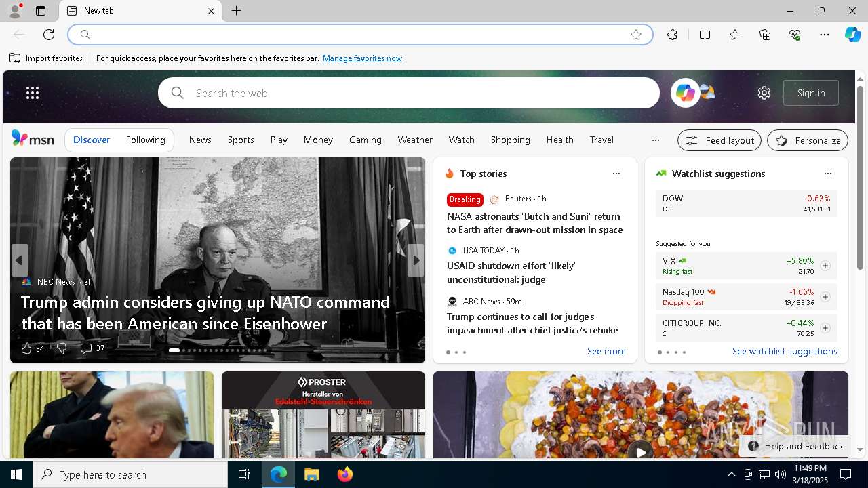Add CITIGROUP INC. to watchlist
Viewport: 868px width, 488px height.
pyautogui.click(x=825, y=328)
